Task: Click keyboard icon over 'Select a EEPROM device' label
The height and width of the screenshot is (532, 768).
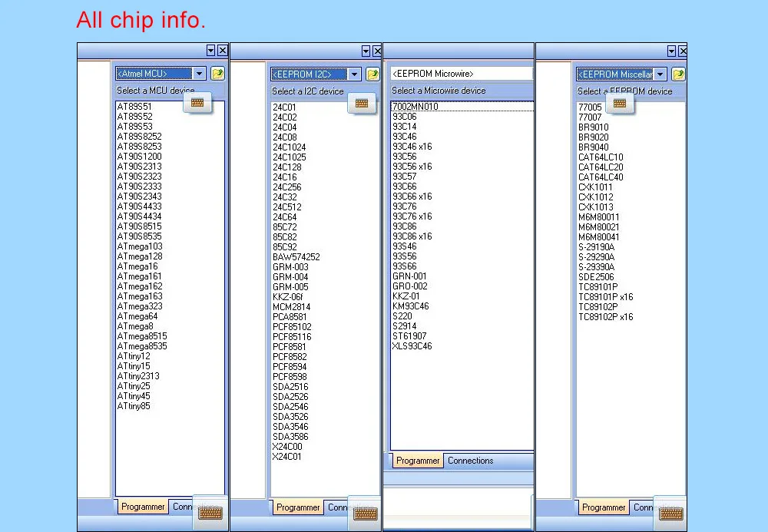Action: click(x=620, y=104)
